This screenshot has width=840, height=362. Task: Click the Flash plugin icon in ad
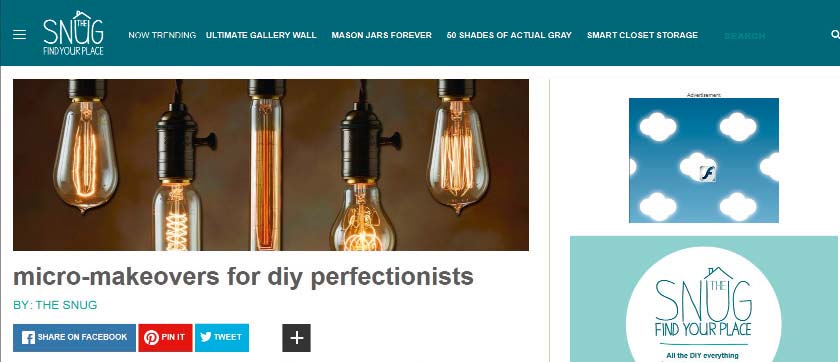[x=707, y=174]
